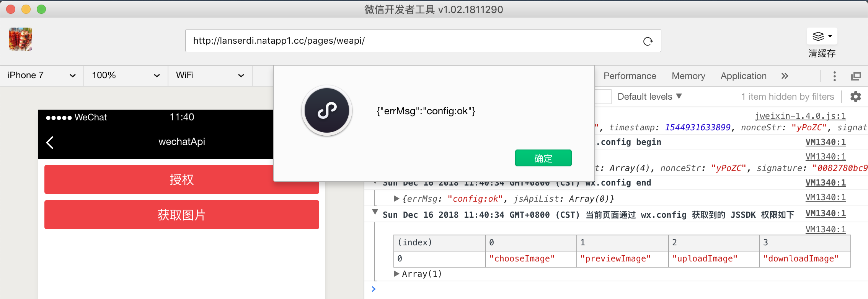Click the 获取图片 red button
This screenshot has width=868, height=299.
click(182, 215)
